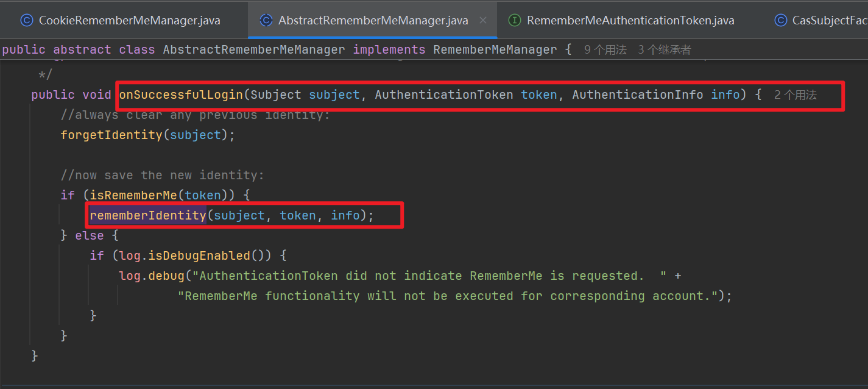868x389 pixels.
Task: Click the onSuccessfulLogin method name
Action: [181, 95]
